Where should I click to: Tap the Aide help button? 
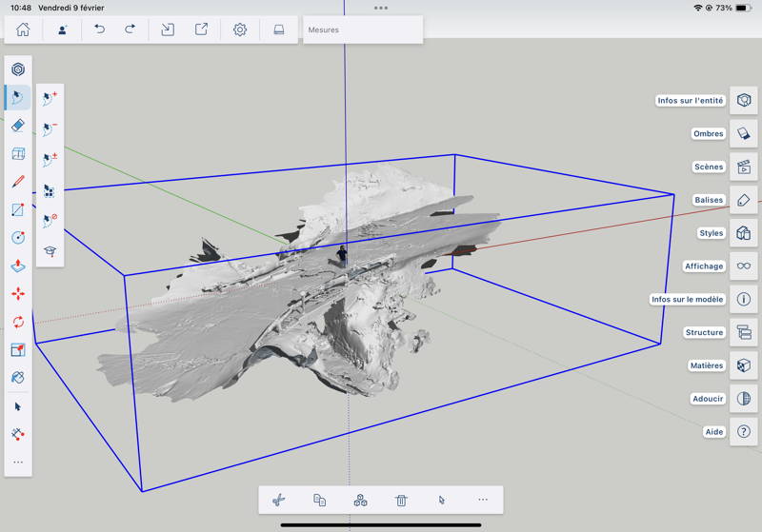[743, 431]
